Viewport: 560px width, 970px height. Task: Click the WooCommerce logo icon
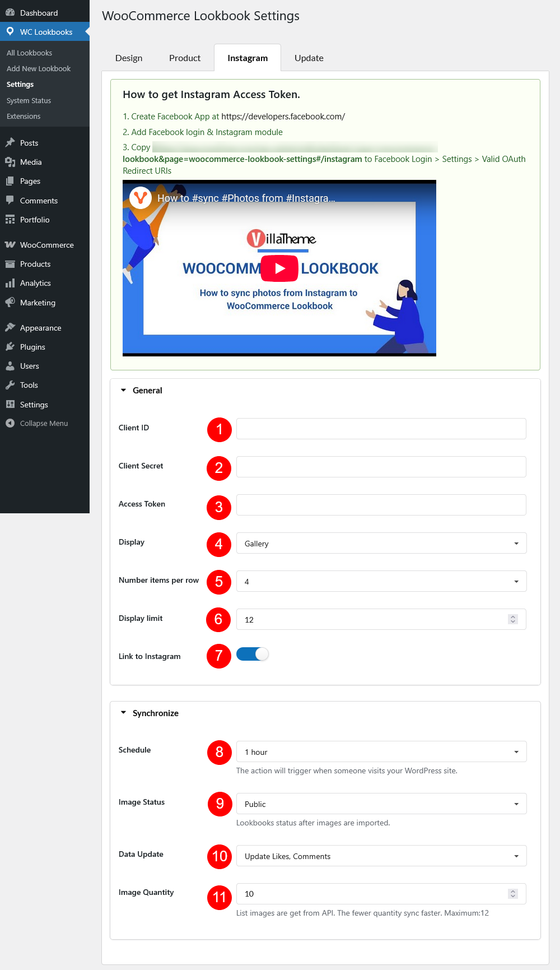[x=10, y=245]
